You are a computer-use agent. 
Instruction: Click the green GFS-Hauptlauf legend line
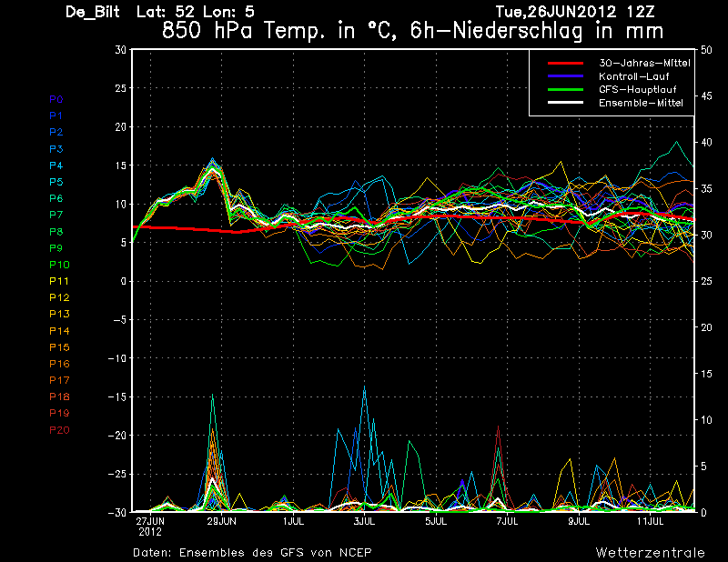pyautogui.click(x=565, y=89)
